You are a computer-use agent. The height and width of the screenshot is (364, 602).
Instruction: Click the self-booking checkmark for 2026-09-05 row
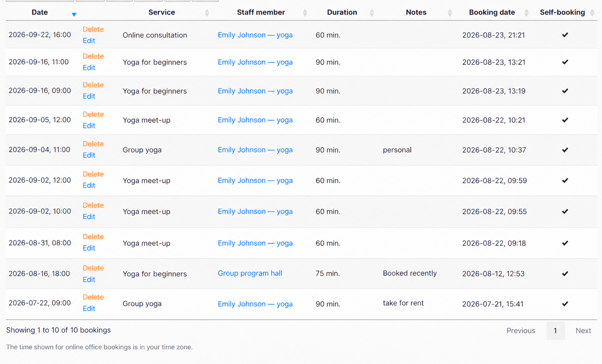pyautogui.click(x=565, y=120)
